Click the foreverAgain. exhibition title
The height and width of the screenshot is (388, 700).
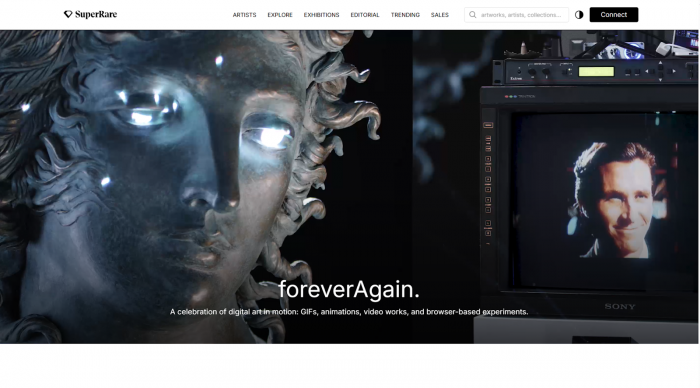[x=349, y=289]
